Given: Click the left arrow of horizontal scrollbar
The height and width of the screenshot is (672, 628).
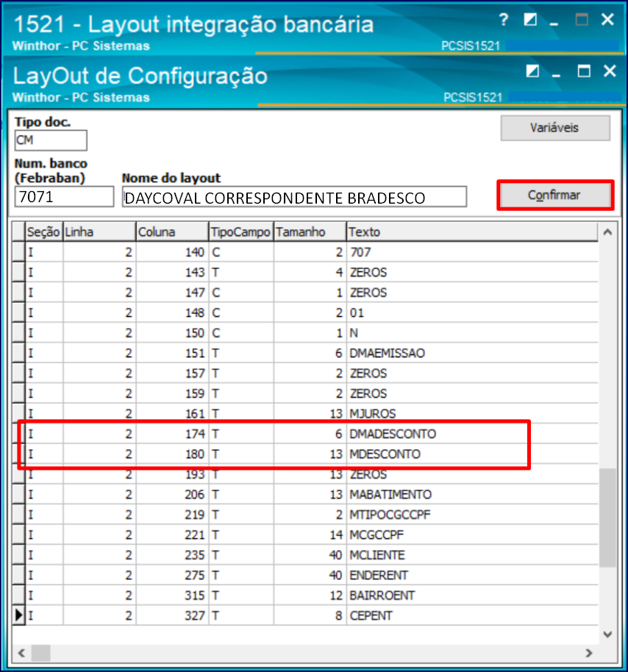Looking at the screenshot, I should (21, 653).
